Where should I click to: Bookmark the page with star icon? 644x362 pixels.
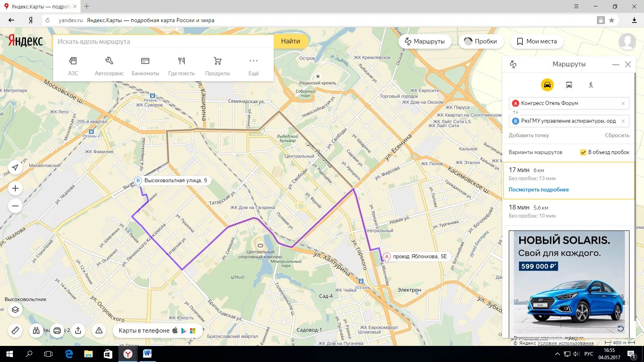coord(611,20)
